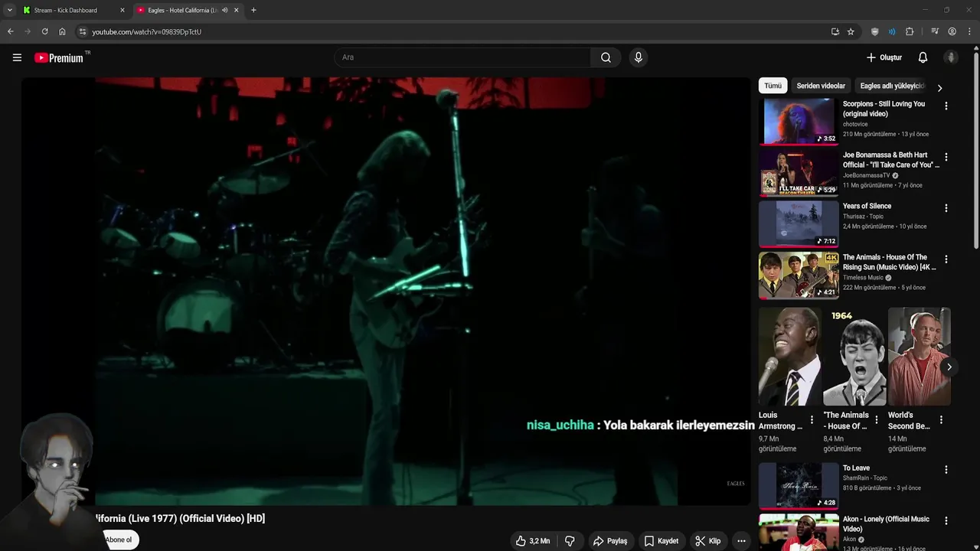Image resolution: width=980 pixels, height=551 pixels.
Task: Mute the Eagles tab audio icon
Action: (224, 10)
